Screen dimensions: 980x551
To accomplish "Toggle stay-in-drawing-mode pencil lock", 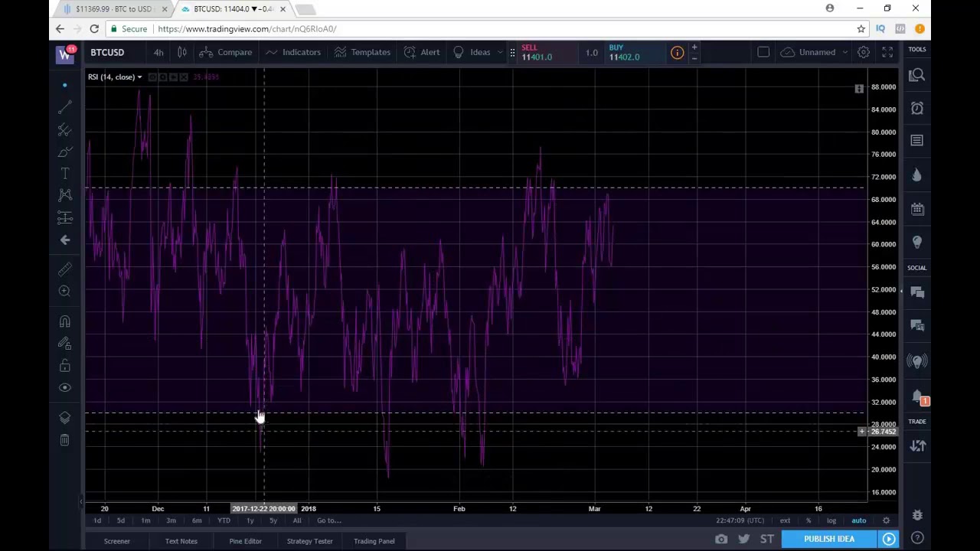I will pyautogui.click(x=65, y=344).
